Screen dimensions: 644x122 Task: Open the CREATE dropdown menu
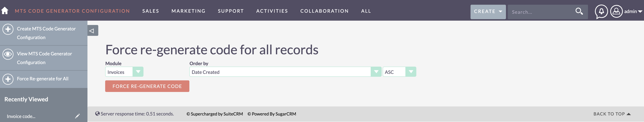[488, 12]
